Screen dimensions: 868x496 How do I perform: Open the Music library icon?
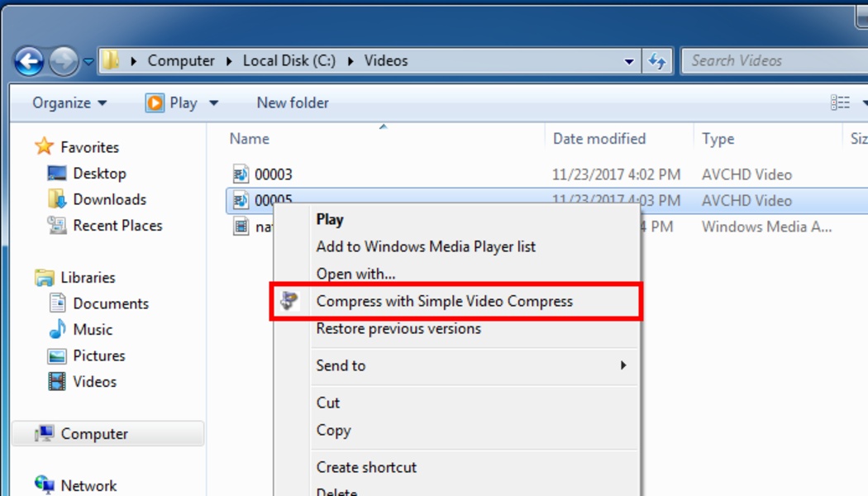pyautogui.click(x=57, y=329)
